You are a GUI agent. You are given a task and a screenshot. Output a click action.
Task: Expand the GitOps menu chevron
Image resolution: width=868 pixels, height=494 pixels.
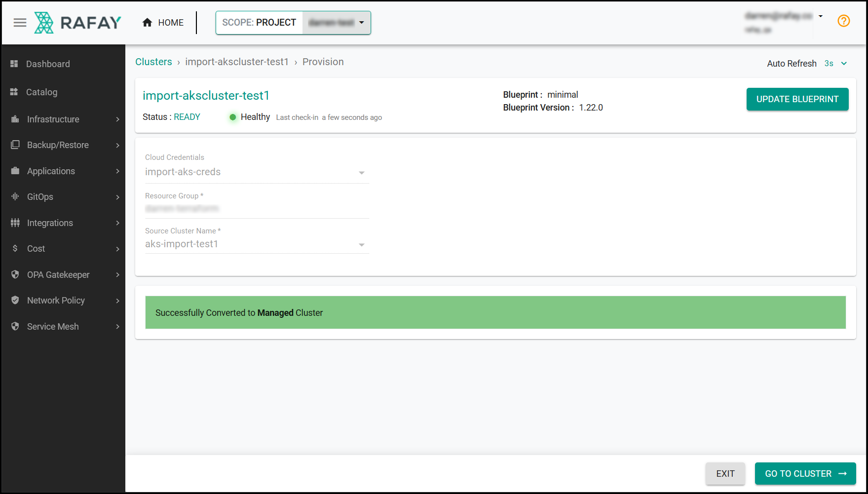coord(117,197)
